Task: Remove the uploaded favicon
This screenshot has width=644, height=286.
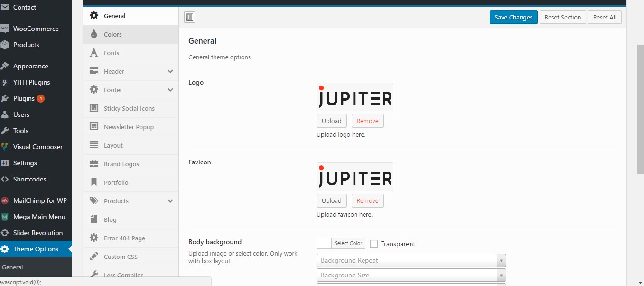Action: [368, 200]
